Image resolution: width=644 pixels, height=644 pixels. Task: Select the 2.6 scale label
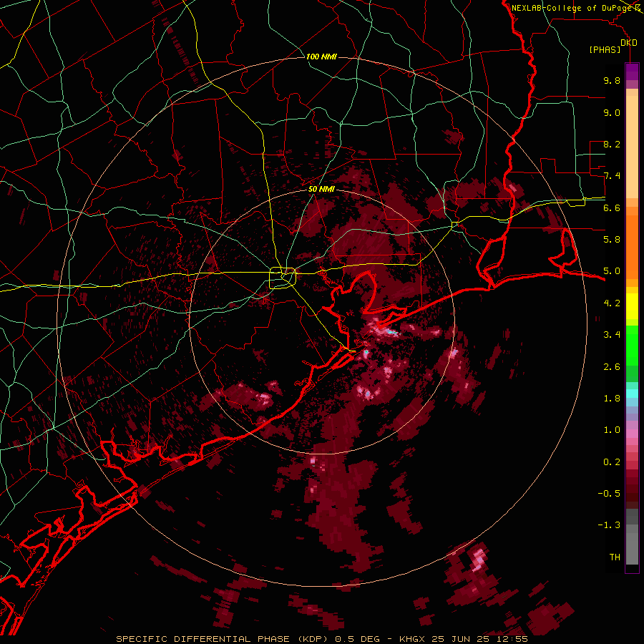[612, 367]
